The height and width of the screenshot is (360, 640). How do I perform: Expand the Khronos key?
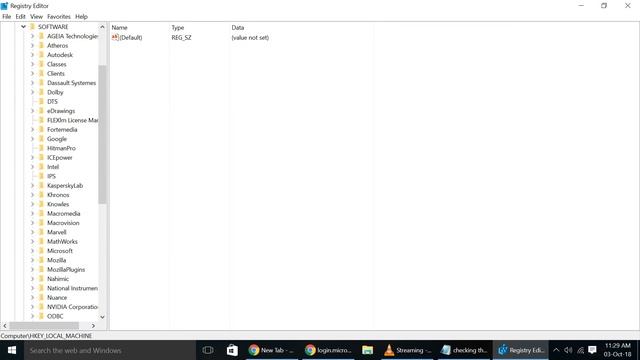(x=32, y=195)
